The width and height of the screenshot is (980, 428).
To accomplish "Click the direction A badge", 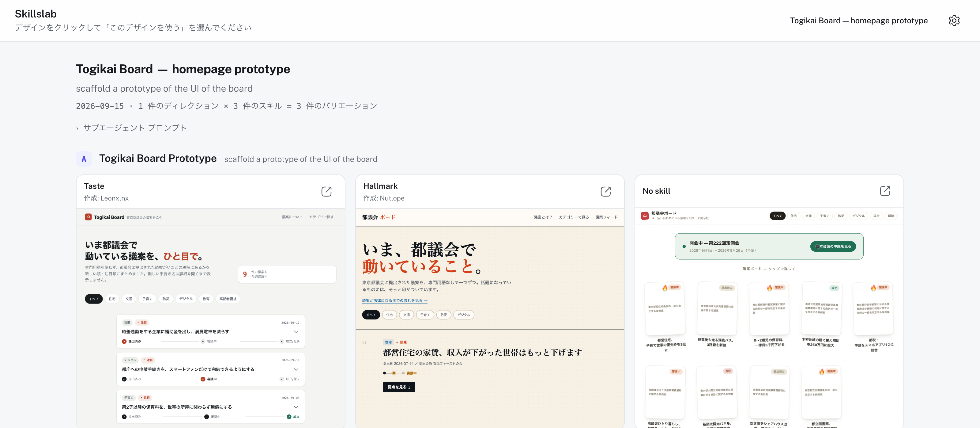I will 84,159.
